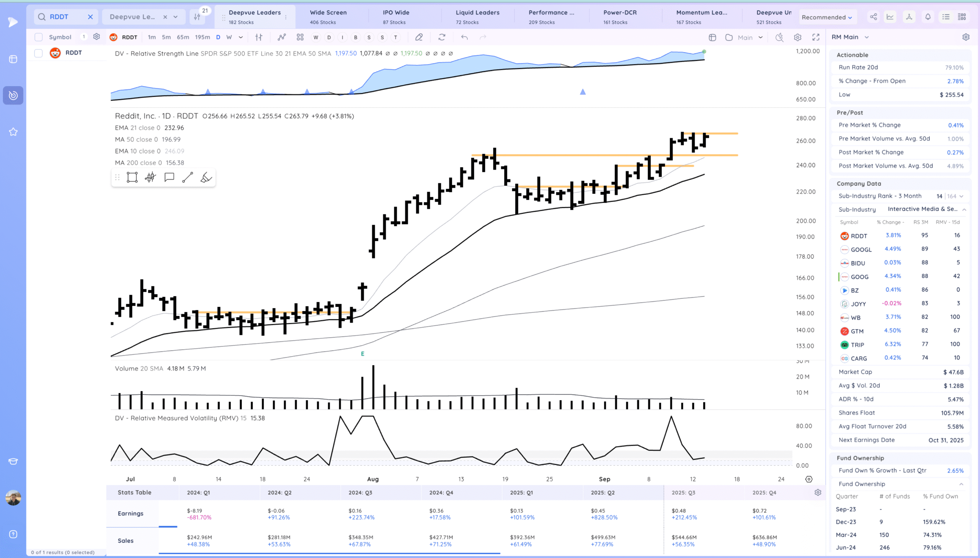The width and height of the screenshot is (980, 558).
Task: Open the Deepvue Le... screener dropdown
Action: click(176, 17)
